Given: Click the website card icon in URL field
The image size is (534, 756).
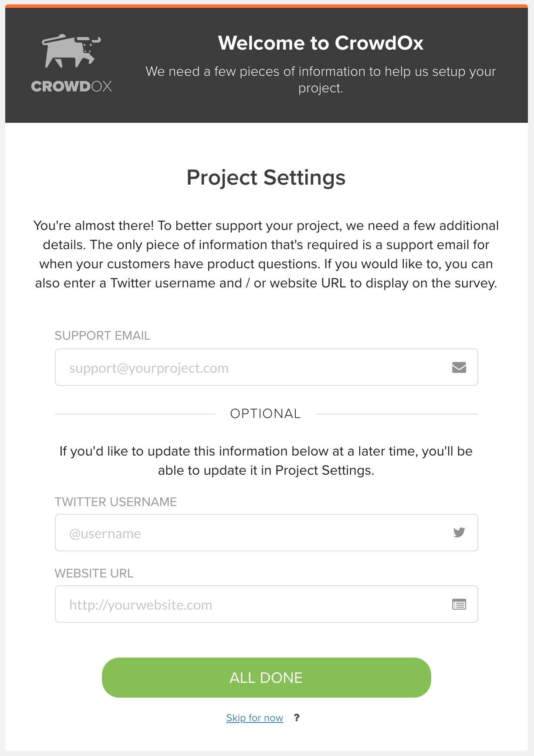Looking at the screenshot, I should click(x=459, y=604).
